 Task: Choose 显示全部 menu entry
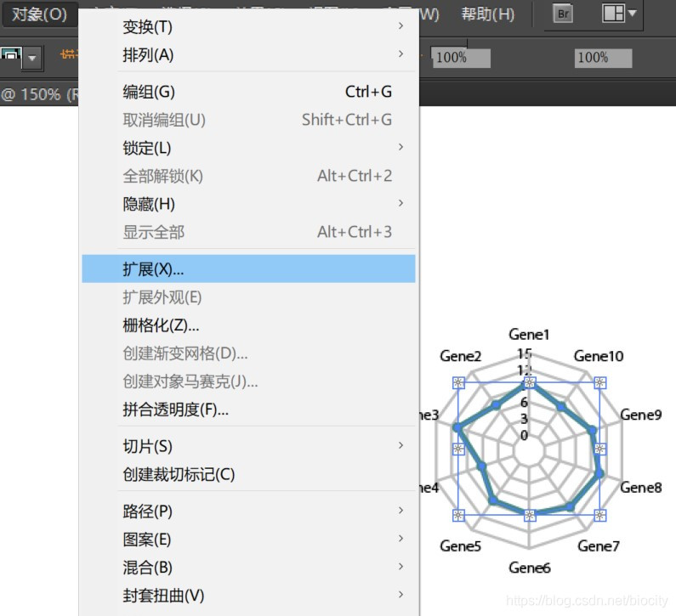pyautogui.click(x=249, y=232)
